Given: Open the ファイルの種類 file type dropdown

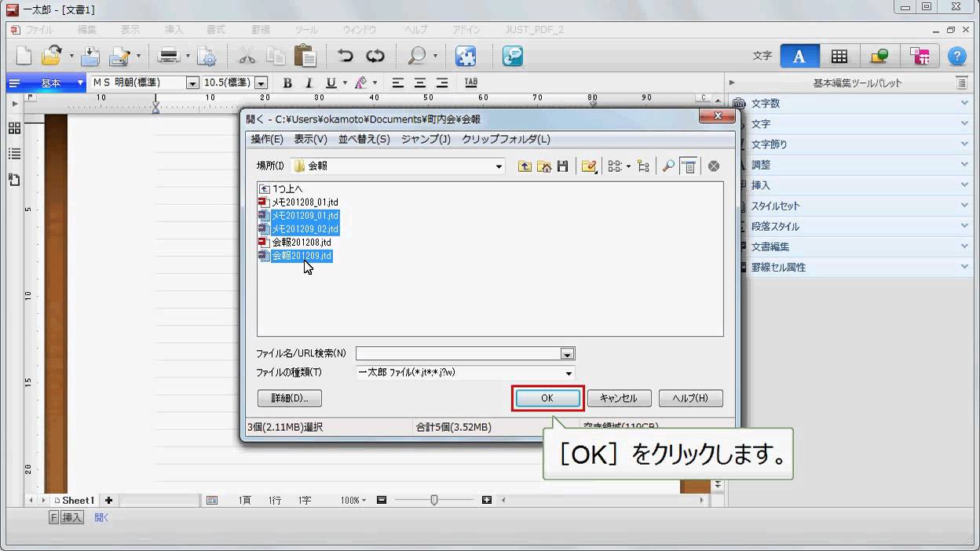Looking at the screenshot, I should 568,373.
